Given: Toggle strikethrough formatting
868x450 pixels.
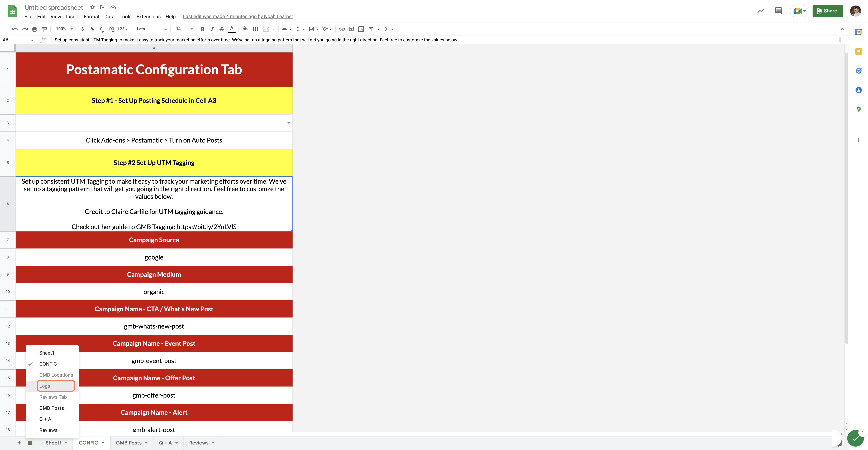Looking at the screenshot, I should click(x=222, y=29).
